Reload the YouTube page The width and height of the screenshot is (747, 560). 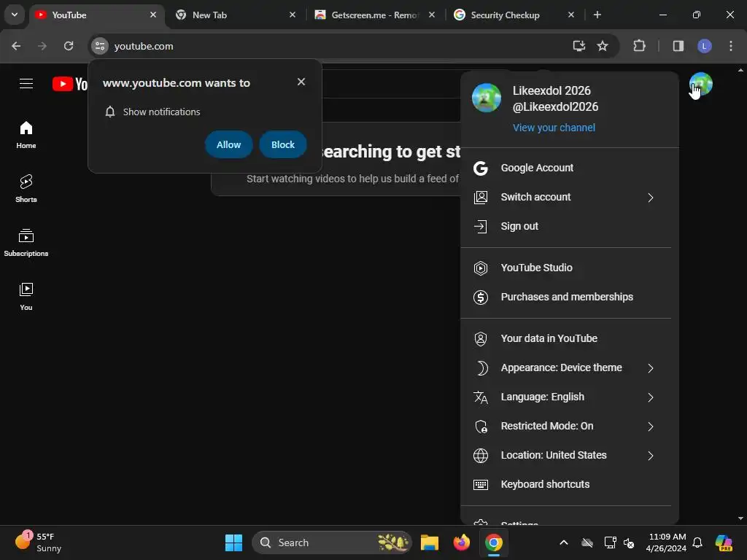69,46
